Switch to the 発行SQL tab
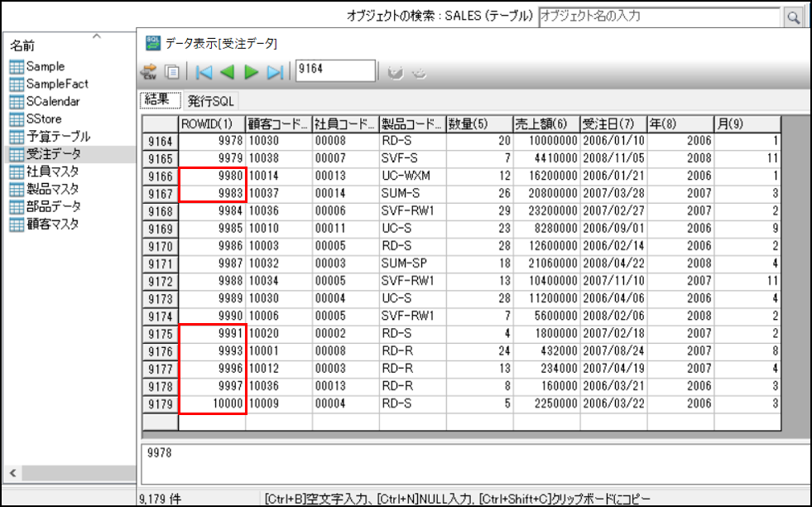The height and width of the screenshot is (507, 812). tap(211, 100)
